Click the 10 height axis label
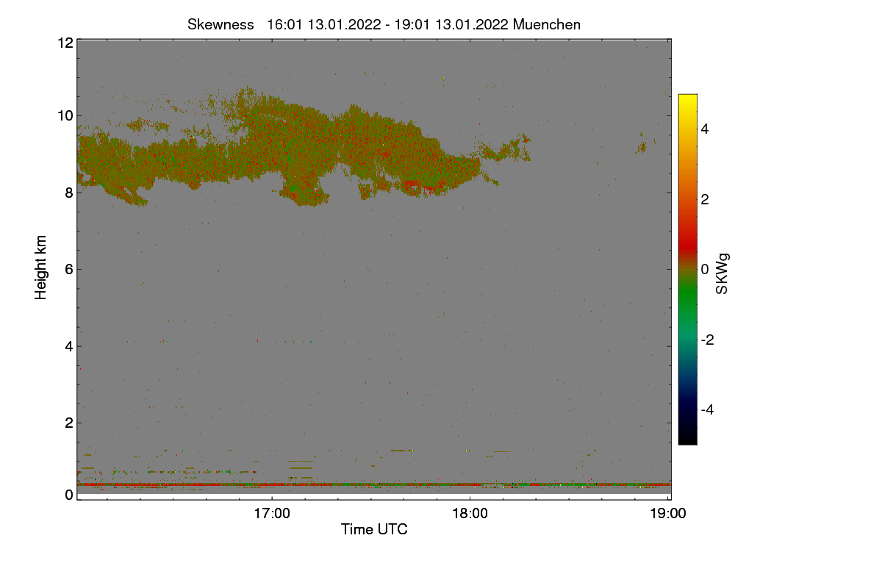The height and width of the screenshot is (588, 882). [x=65, y=115]
